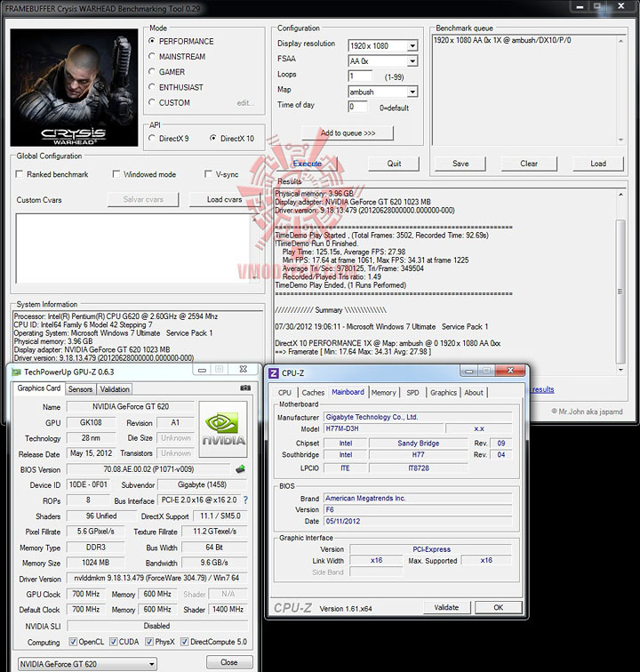The width and height of the screenshot is (640, 672).
Task: Switch to Graphics Card tab in GPU-Z
Action: [x=39, y=388]
